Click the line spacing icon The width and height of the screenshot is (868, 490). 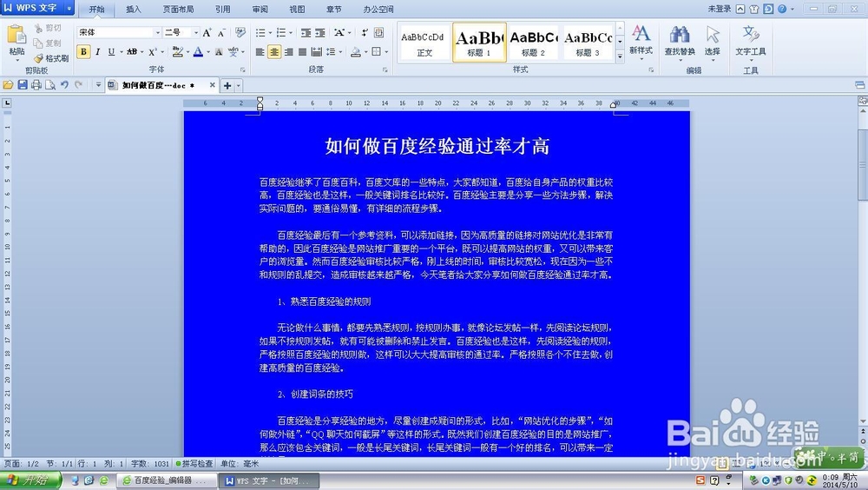(331, 51)
